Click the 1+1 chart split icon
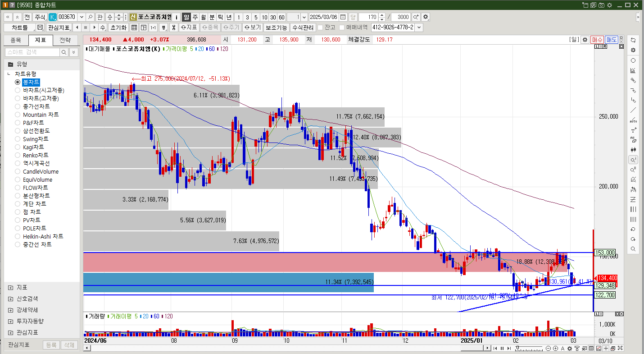This screenshot has height=354, width=644. 153,28
